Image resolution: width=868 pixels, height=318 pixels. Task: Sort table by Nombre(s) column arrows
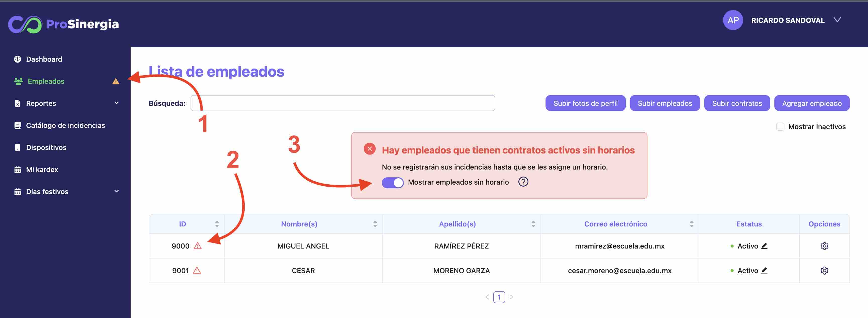click(375, 224)
